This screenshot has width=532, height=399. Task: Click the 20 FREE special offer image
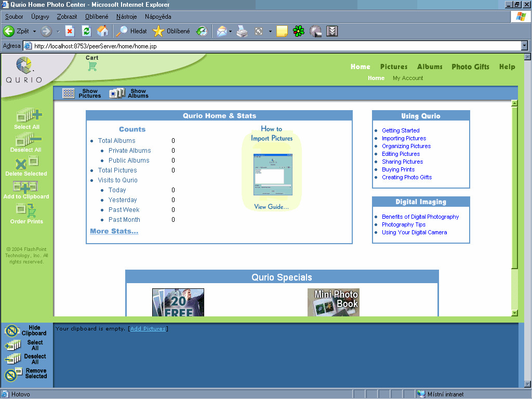178,302
